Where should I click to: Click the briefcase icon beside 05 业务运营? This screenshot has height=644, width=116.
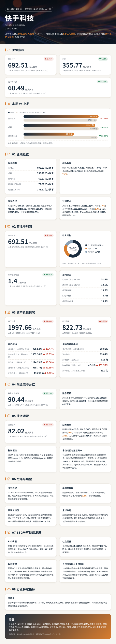(x=9, y=416)
